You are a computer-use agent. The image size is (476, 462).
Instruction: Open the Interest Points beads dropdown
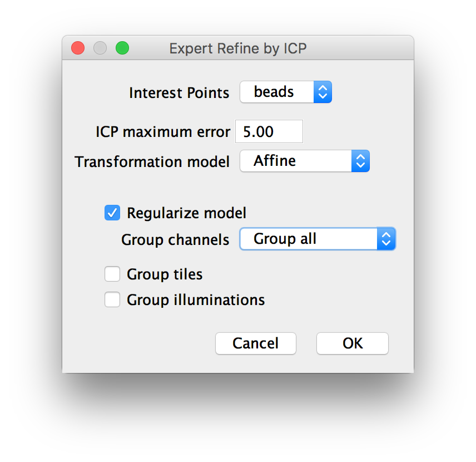[286, 92]
